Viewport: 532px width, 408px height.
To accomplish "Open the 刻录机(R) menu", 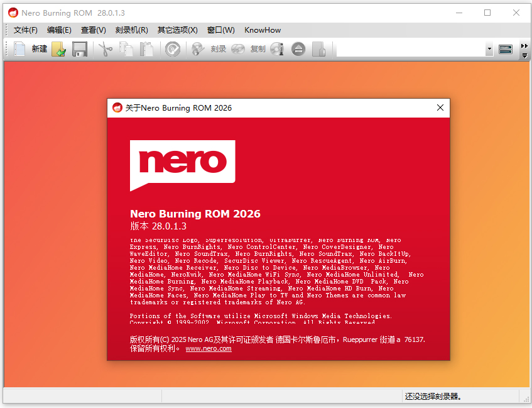I will pos(132,30).
